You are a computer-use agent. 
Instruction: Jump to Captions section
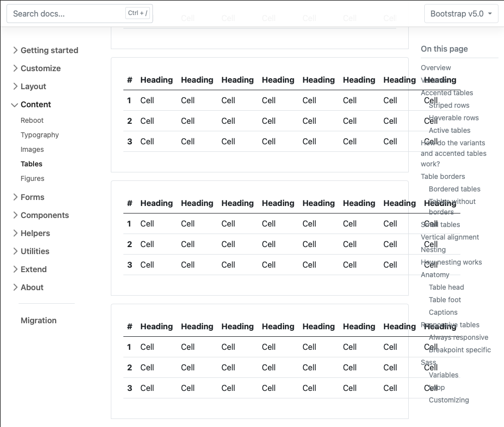tap(443, 312)
